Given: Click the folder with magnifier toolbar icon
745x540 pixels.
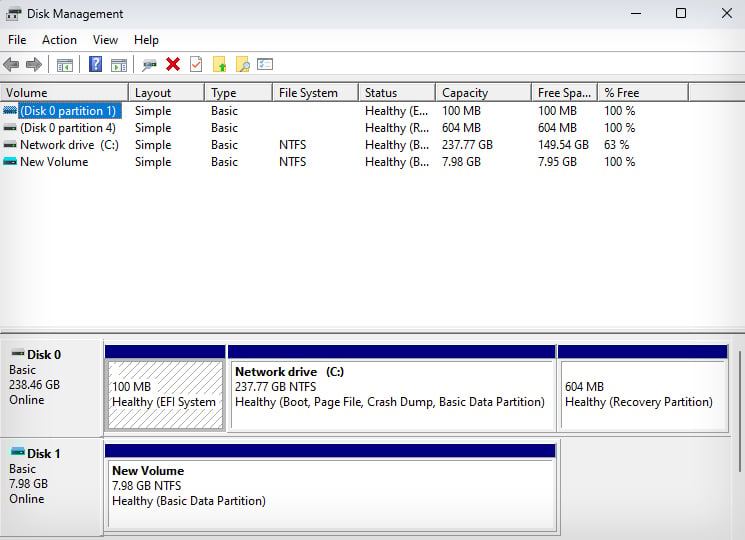Looking at the screenshot, I should click(x=242, y=65).
